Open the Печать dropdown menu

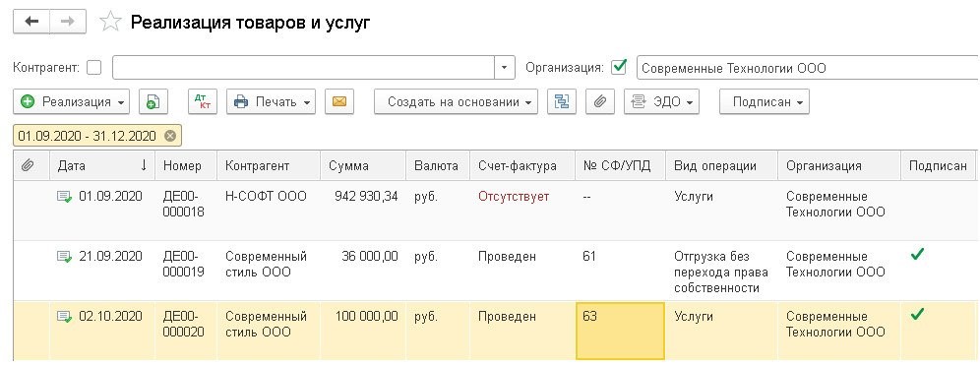click(272, 102)
